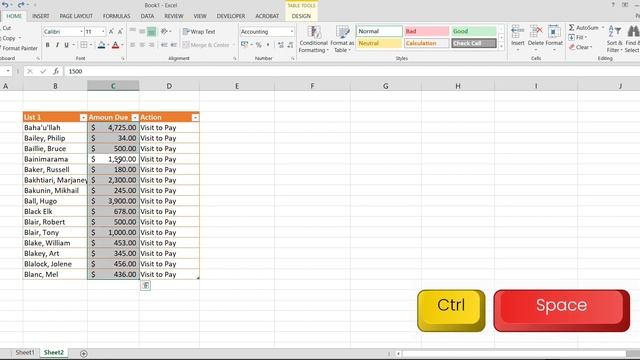This screenshot has width=640, height=360.
Task: Apply Bad cell style
Action: pos(427,31)
